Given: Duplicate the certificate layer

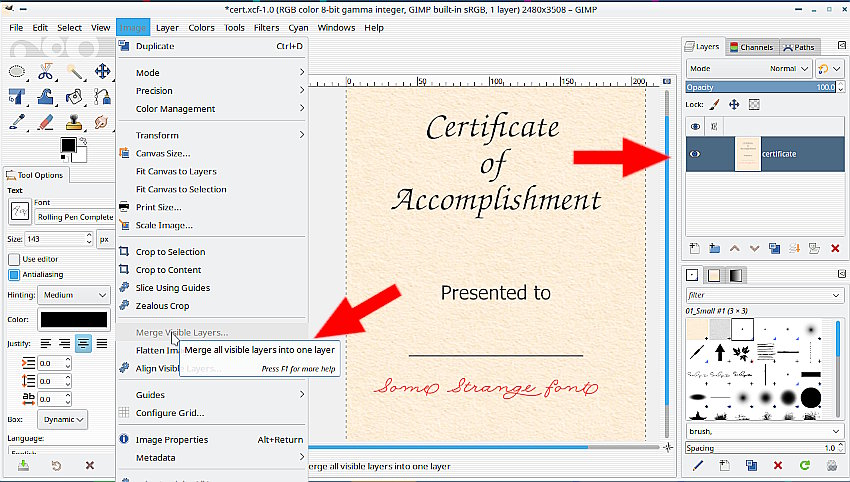Looking at the screenshot, I should tap(775, 248).
